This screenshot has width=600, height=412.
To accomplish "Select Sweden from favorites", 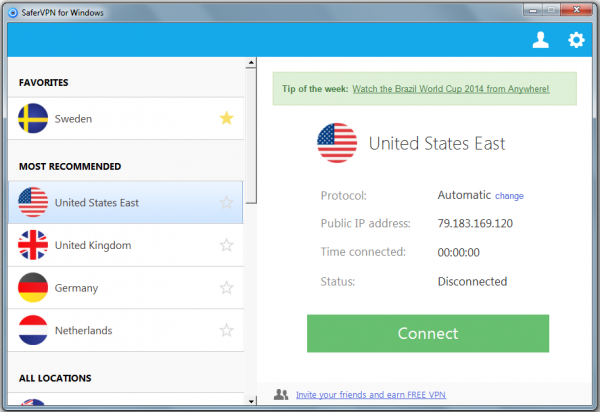I will click(x=126, y=118).
